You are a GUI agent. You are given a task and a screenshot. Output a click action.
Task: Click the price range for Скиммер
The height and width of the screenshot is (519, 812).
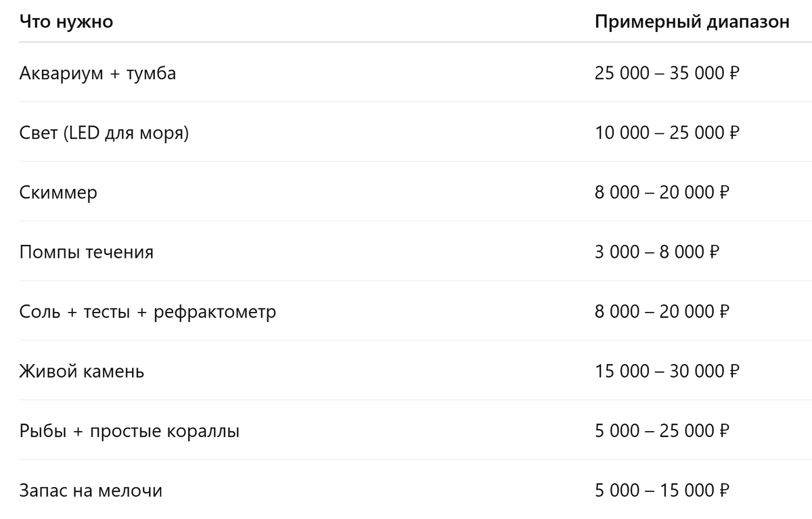pyautogui.click(x=662, y=192)
